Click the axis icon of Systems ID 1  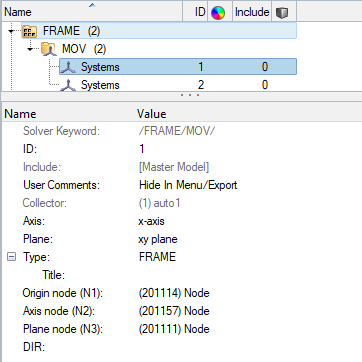tap(68, 67)
